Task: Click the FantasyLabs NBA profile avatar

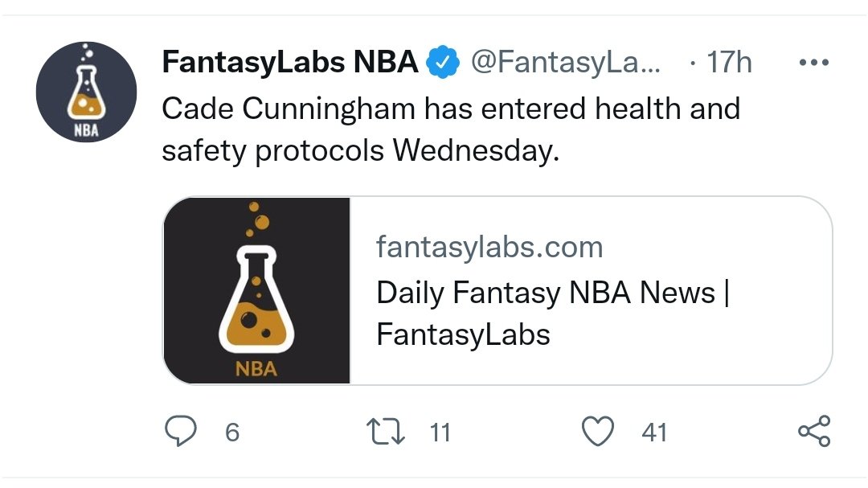Action: pyautogui.click(x=86, y=92)
